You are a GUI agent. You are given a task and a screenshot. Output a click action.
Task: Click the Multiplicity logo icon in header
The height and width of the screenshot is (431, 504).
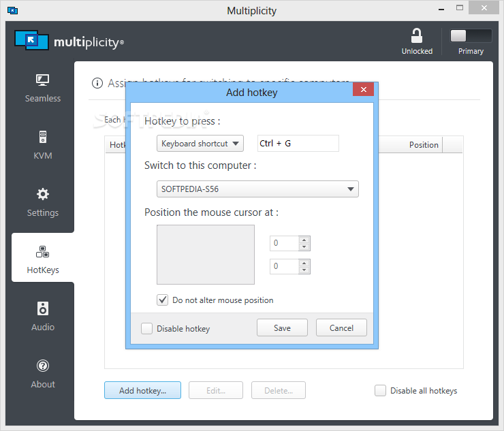pos(31,40)
